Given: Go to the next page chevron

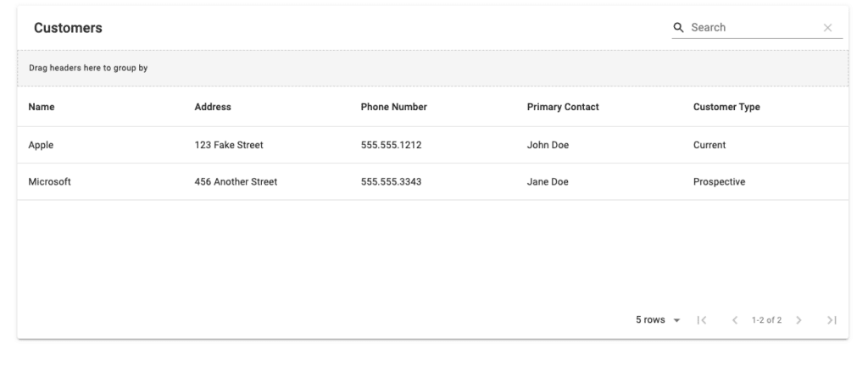Looking at the screenshot, I should coord(798,320).
